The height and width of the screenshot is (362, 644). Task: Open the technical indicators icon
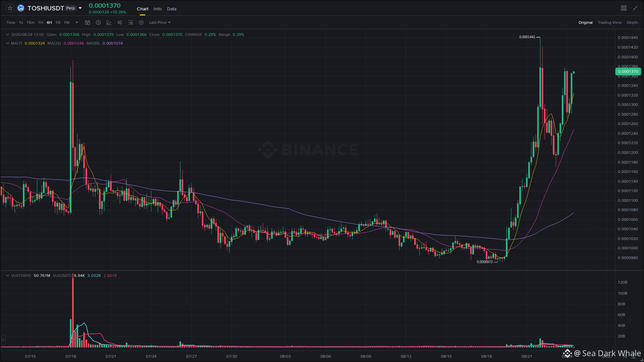coord(109,22)
